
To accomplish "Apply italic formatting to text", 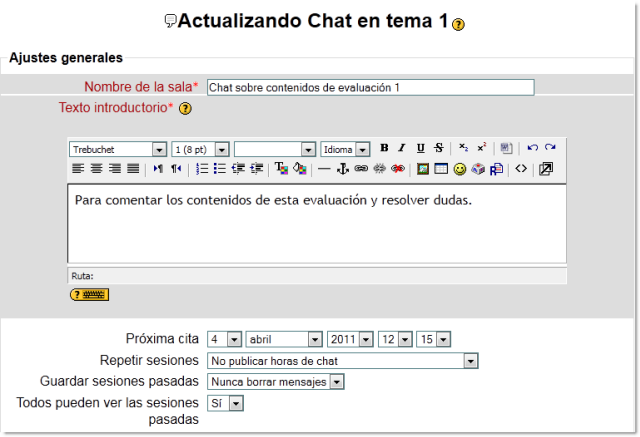I will coord(402,149).
